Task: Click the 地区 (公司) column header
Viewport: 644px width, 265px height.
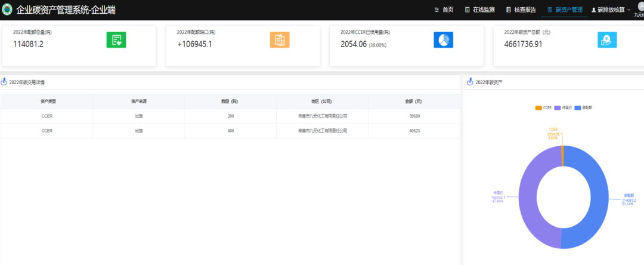Action: 323,101
